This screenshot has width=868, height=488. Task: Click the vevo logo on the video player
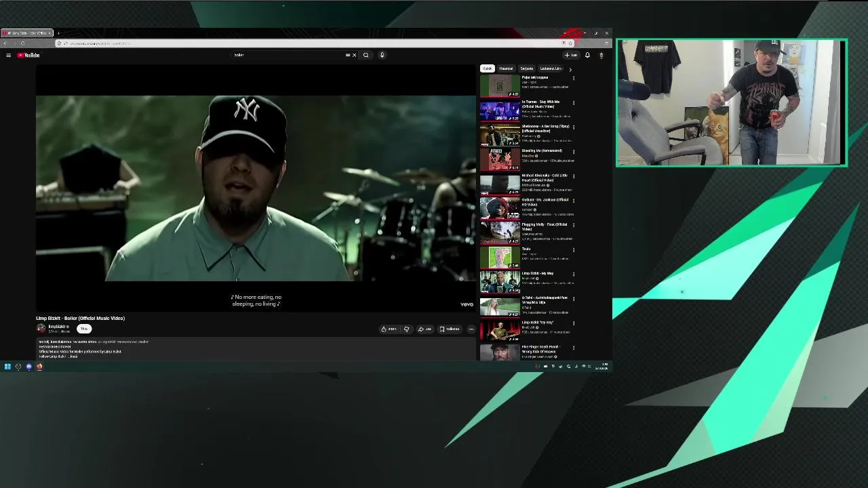pyautogui.click(x=467, y=304)
